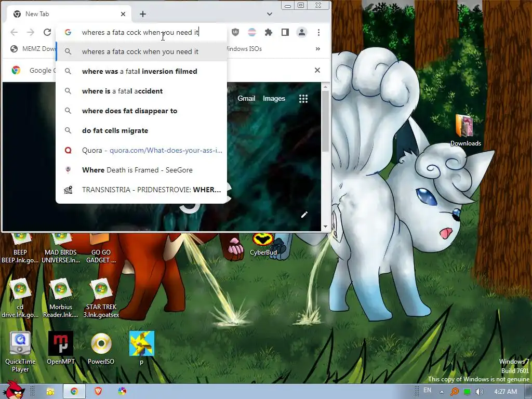The image size is (532, 399).
Task: Open the Start menu red bird button
Action: (14, 390)
